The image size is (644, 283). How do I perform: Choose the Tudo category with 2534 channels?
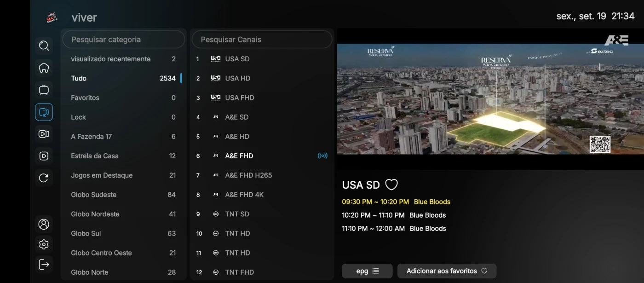pyautogui.click(x=123, y=78)
